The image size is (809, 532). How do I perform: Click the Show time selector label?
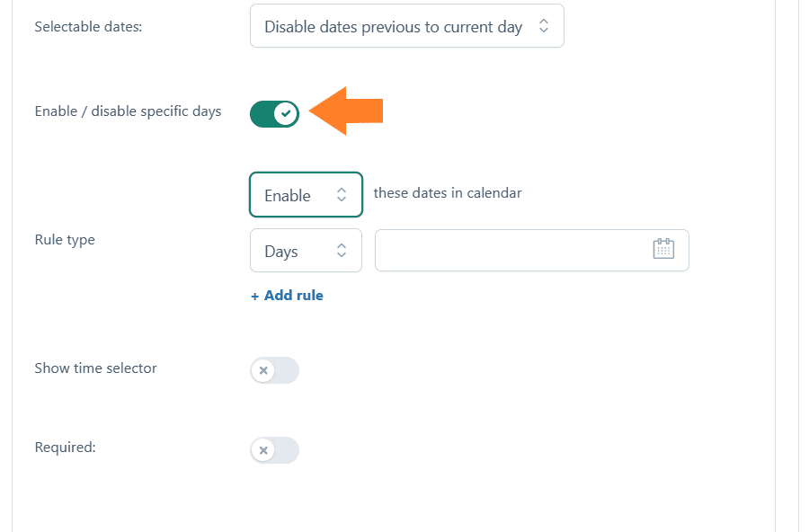95,368
